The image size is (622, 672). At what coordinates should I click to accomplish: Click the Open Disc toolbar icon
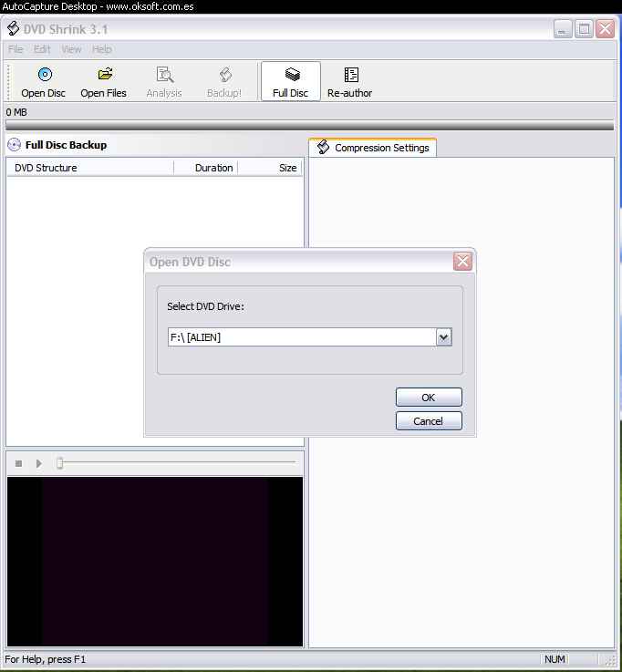tap(45, 75)
